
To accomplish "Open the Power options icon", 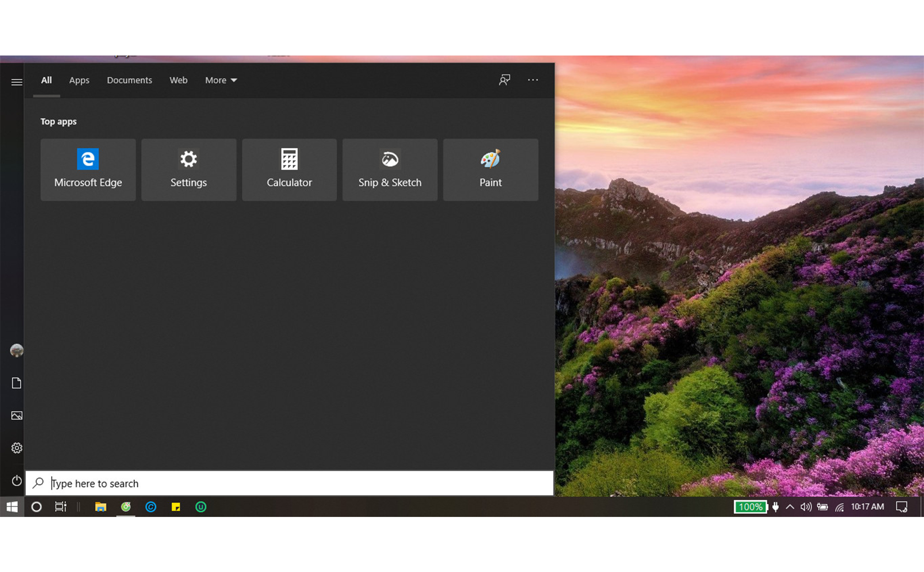I will pos(17,480).
